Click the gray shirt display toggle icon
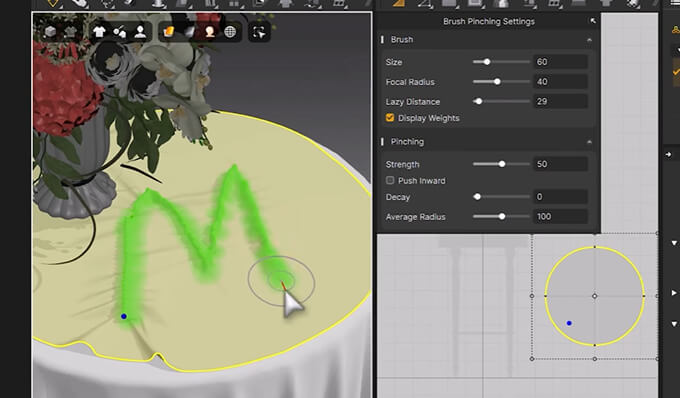Viewport: 680px width, 398px height. coord(70,32)
